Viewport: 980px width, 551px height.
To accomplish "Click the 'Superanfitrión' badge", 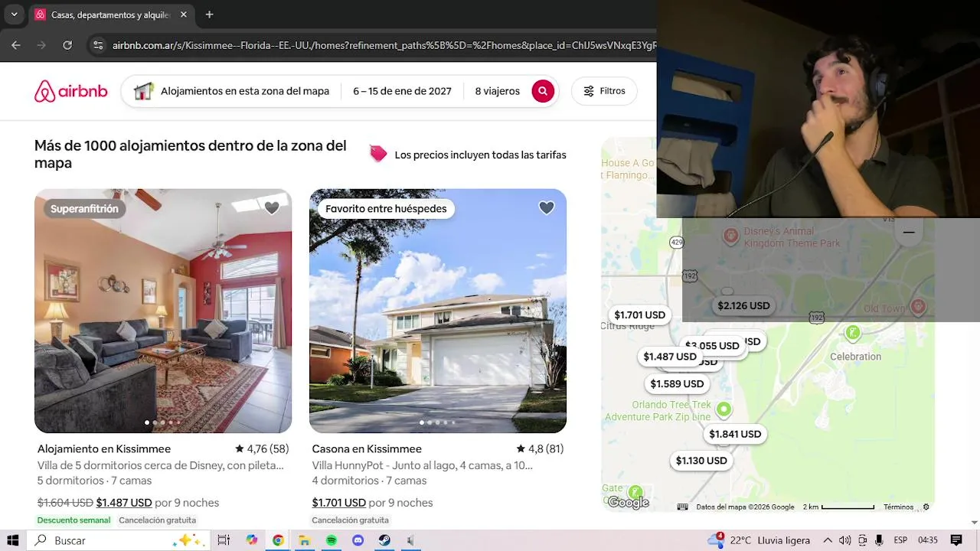I will click(84, 209).
